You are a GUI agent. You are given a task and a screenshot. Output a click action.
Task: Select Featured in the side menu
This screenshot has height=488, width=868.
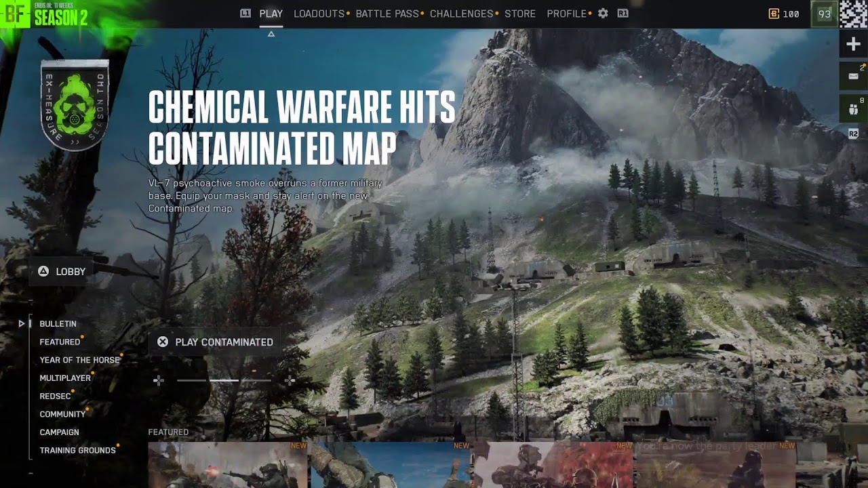[x=60, y=342]
